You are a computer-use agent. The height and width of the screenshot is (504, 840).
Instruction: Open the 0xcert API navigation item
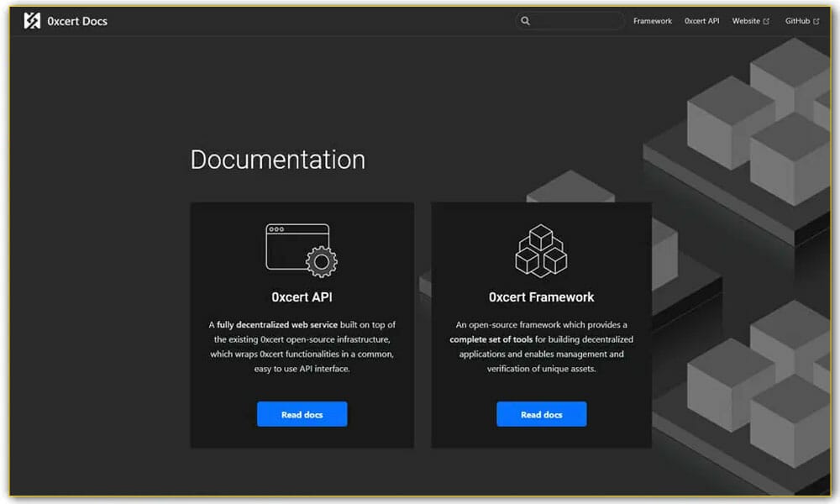[701, 20]
